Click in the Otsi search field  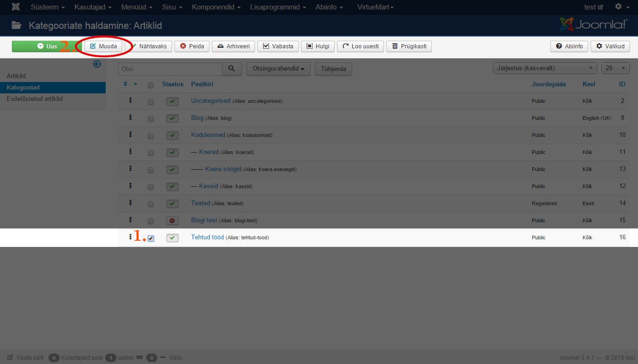coord(170,69)
